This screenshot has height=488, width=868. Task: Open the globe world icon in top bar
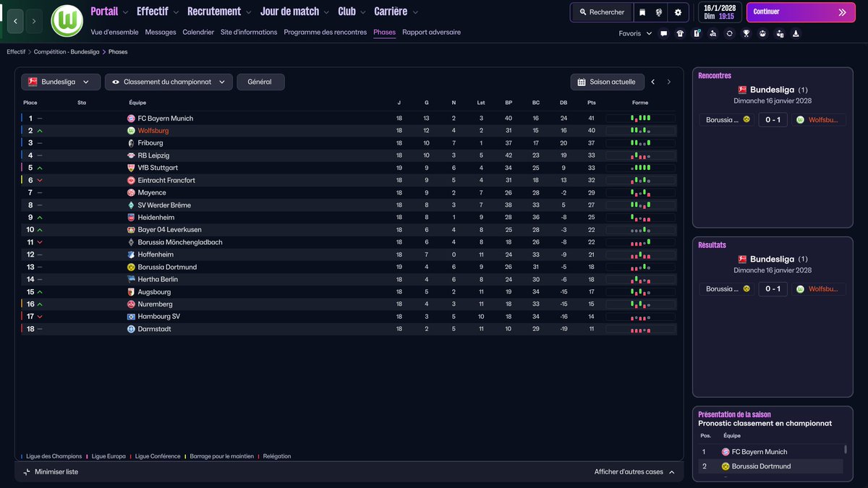tap(660, 12)
